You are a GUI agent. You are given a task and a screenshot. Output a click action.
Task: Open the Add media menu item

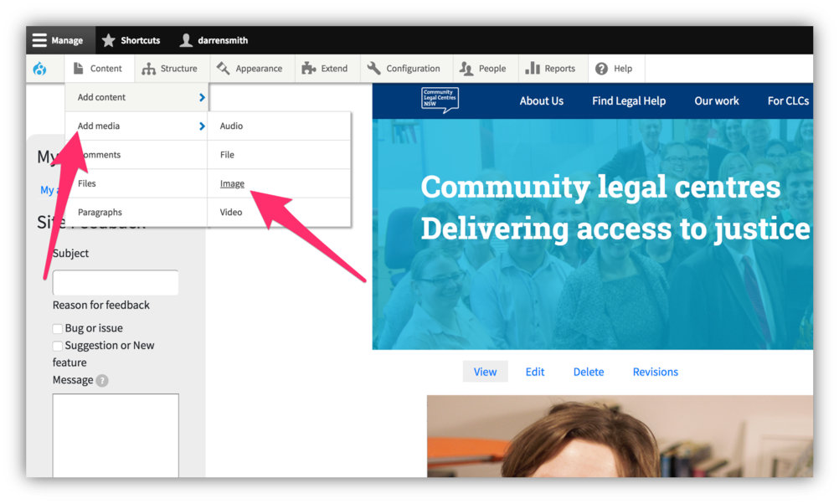(x=137, y=126)
